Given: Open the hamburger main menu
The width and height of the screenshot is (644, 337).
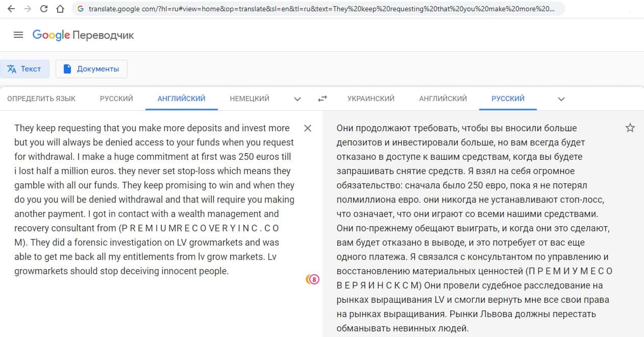Looking at the screenshot, I should click(18, 35).
